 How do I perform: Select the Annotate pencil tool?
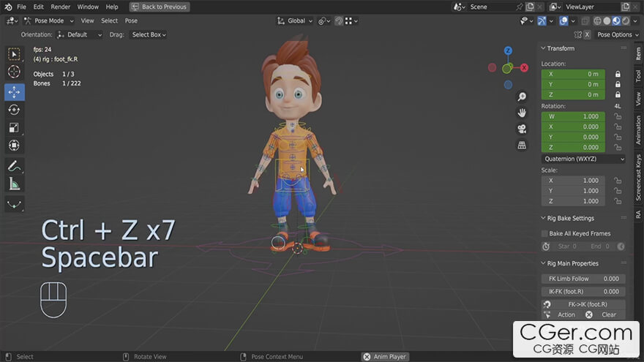(14, 166)
